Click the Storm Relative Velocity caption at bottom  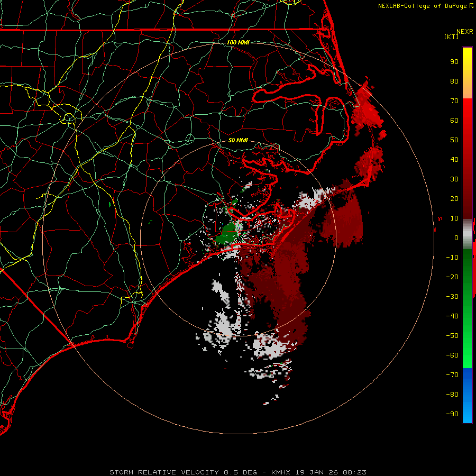[x=238, y=472]
